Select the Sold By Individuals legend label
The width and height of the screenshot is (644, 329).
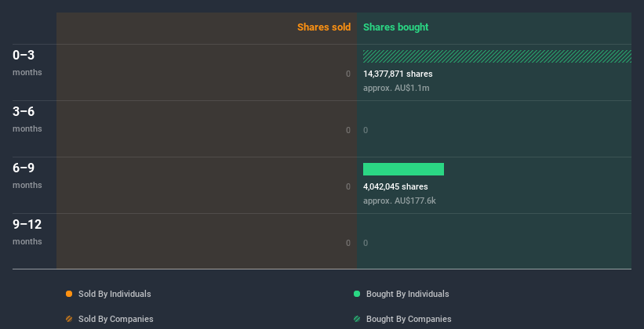click(x=115, y=294)
